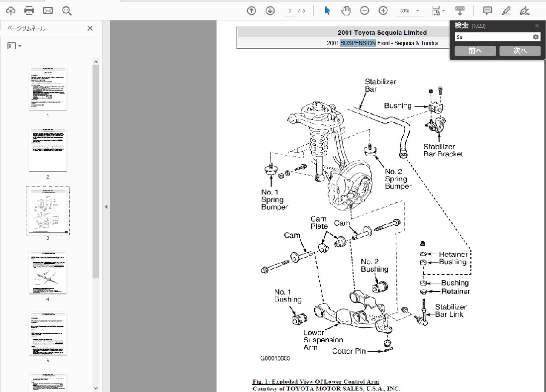The image size is (546, 392).
Task: Click the 'No. 1 Spring Bumper' label
Action: click(274, 199)
